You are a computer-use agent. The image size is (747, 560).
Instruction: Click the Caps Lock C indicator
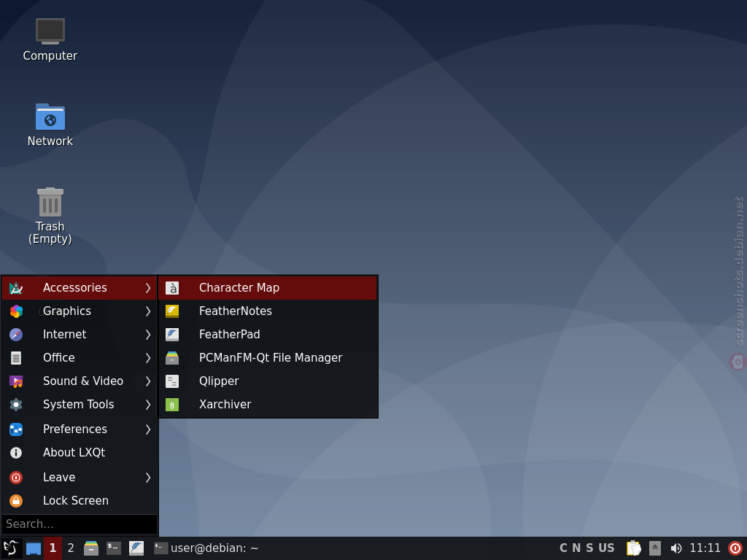pos(564,548)
